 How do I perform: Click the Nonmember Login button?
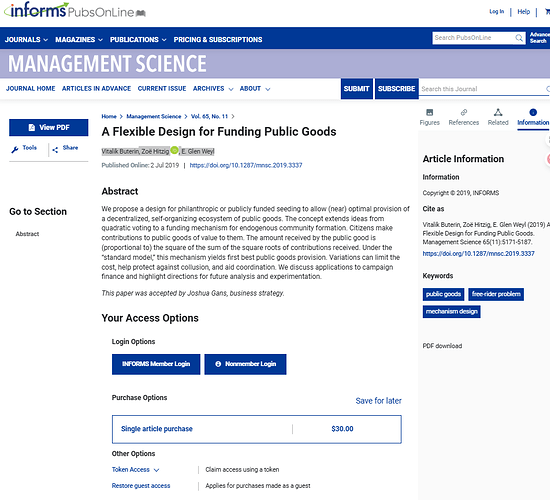tap(245, 364)
